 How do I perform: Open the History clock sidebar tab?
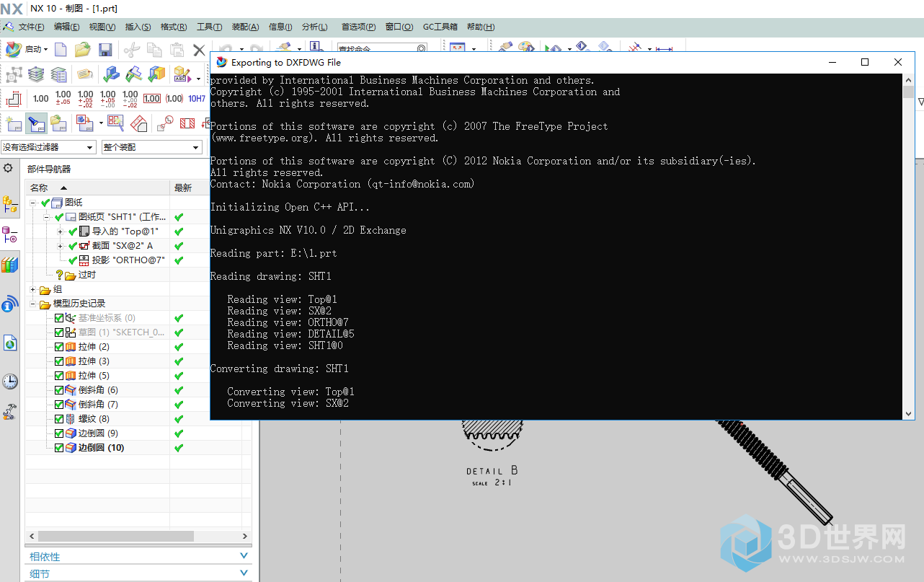pyautogui.click(x=10, y=382)
